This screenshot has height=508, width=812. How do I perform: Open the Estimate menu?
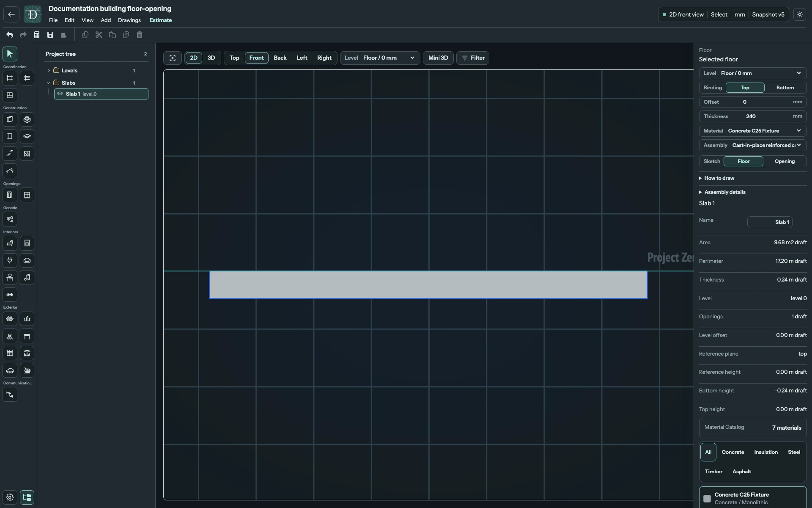click(x=161, y=20)
